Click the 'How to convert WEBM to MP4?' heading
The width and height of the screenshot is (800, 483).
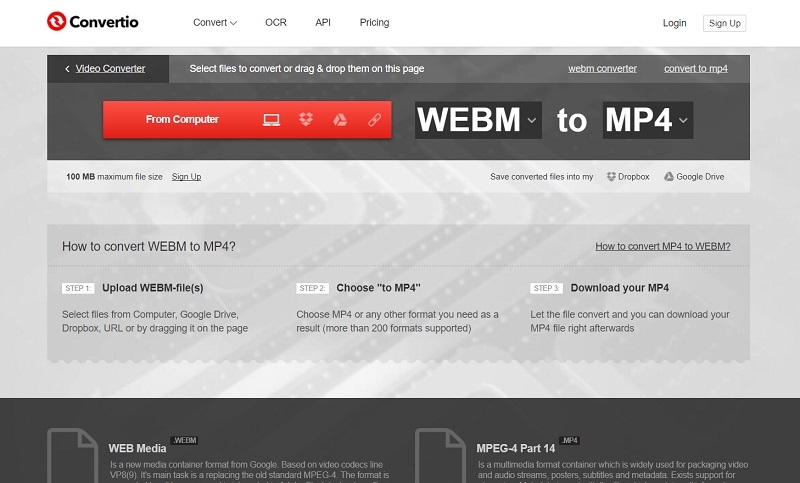[149, 246]
